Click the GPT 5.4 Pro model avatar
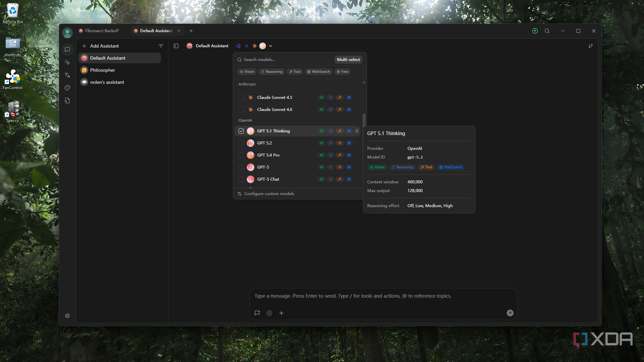 251,155
